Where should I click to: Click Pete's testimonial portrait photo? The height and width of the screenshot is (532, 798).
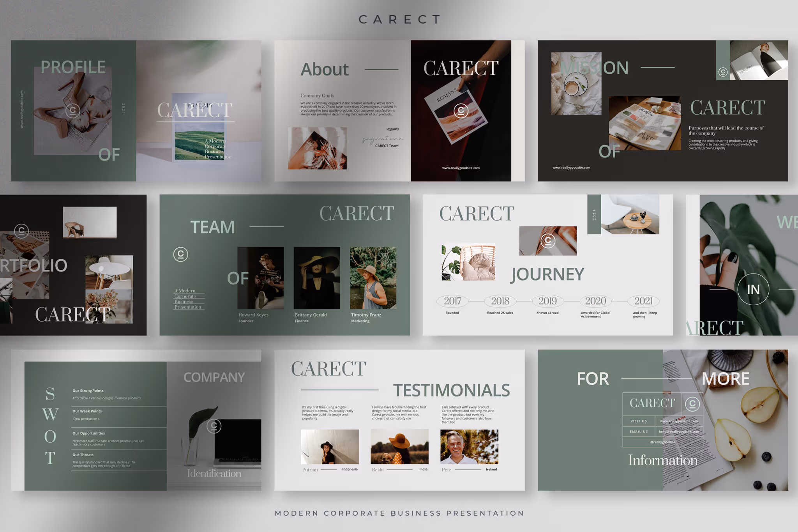[469, 447]
